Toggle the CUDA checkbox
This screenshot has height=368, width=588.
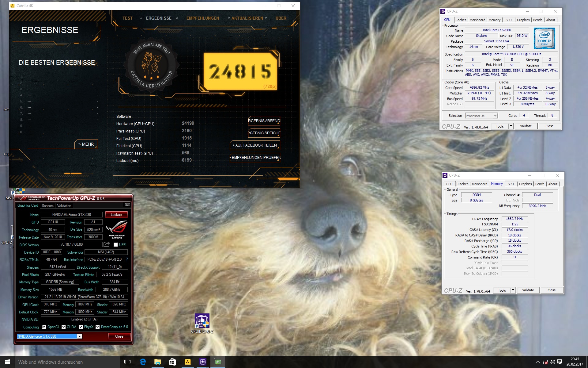tap(63, 327)
